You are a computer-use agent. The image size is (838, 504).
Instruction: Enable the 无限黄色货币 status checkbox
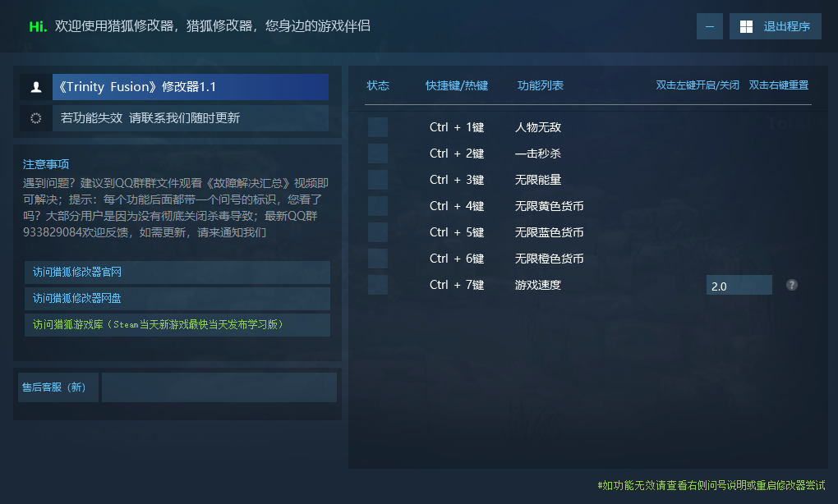[x=378, y=206]
